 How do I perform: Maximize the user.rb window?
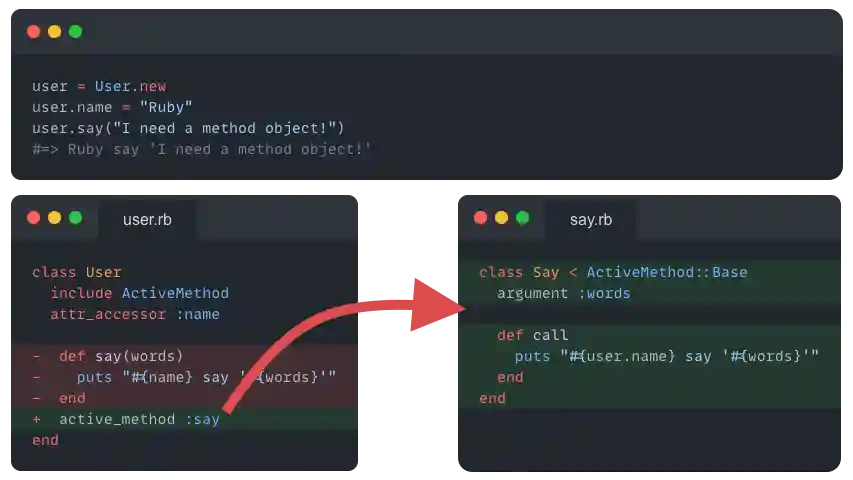click(x=75, y=218)
